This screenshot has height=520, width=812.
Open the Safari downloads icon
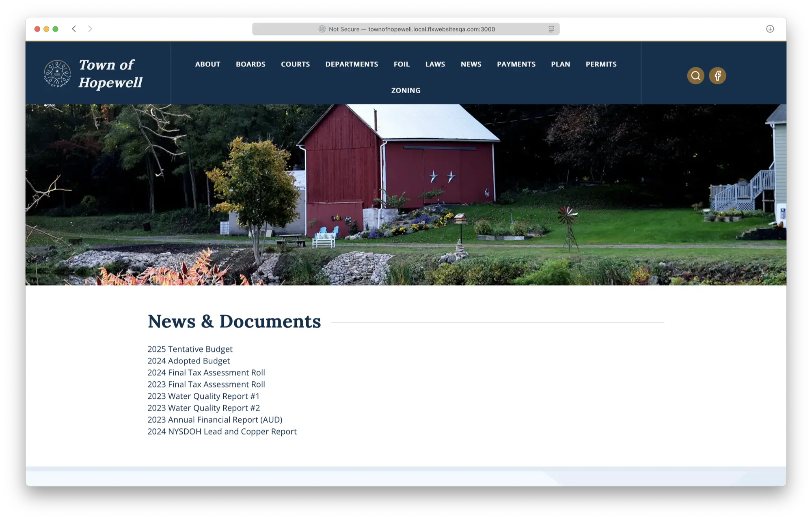(x=770, y=29)
